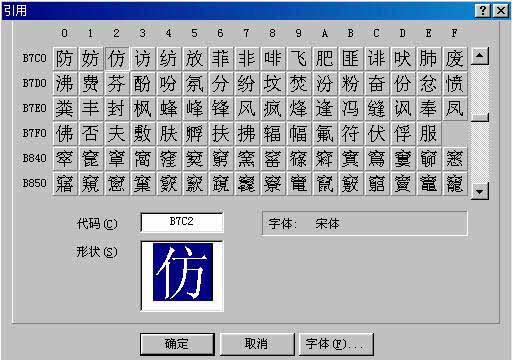
Task: Click the 费 character in row B7D0
Action: click(x=90, y=84)
